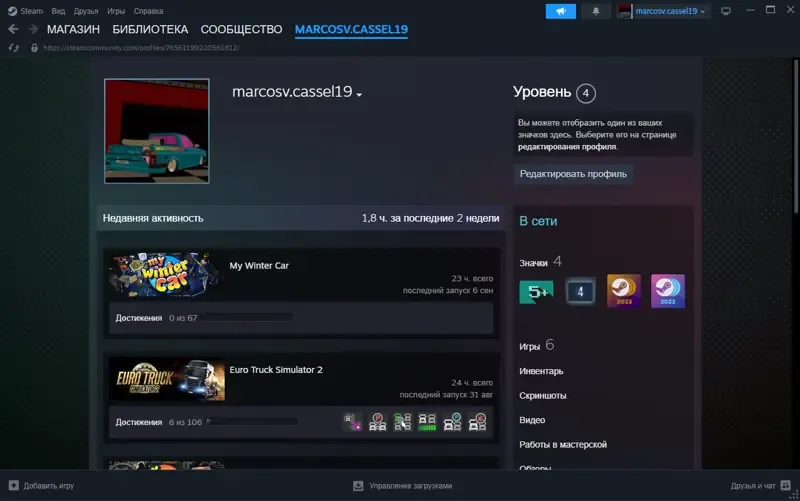View first Euro Truck Simulator 2 achievement icon
Screen dimensions: 800x501
pyautogui.click(x=353, y=422)
